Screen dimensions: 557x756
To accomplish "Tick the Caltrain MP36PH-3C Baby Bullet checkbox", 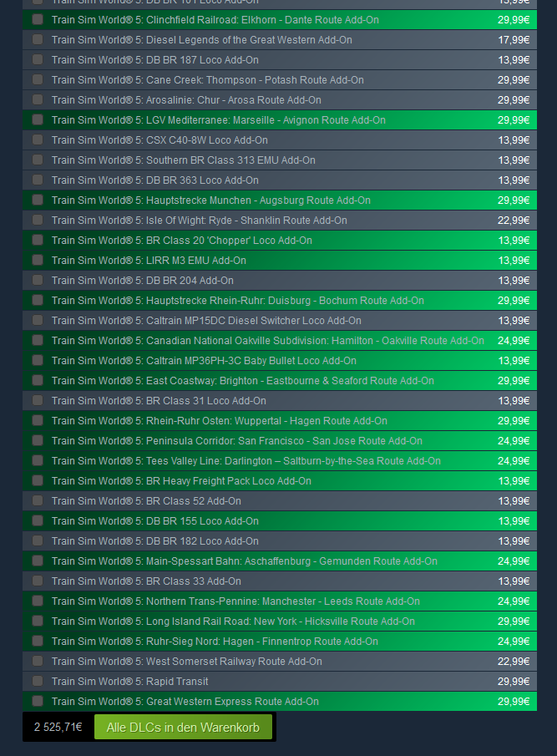I will [x=38, y=360].
